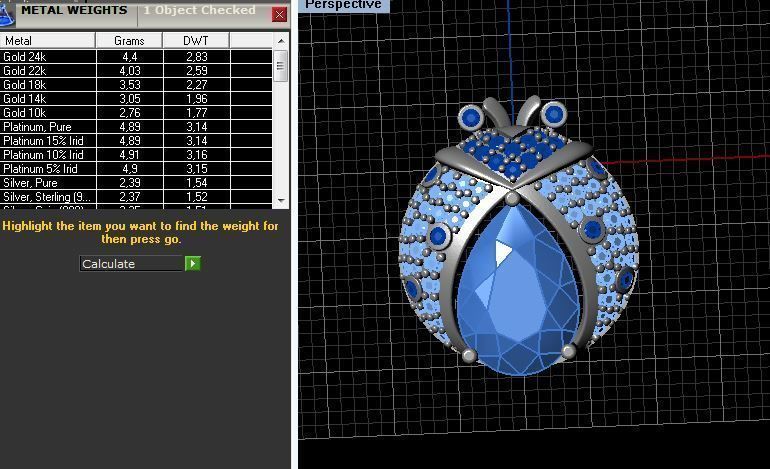
Task: Click the 2,76 grams value for Gold 10k
Action: pyautogui.click(x=130, y=112)
